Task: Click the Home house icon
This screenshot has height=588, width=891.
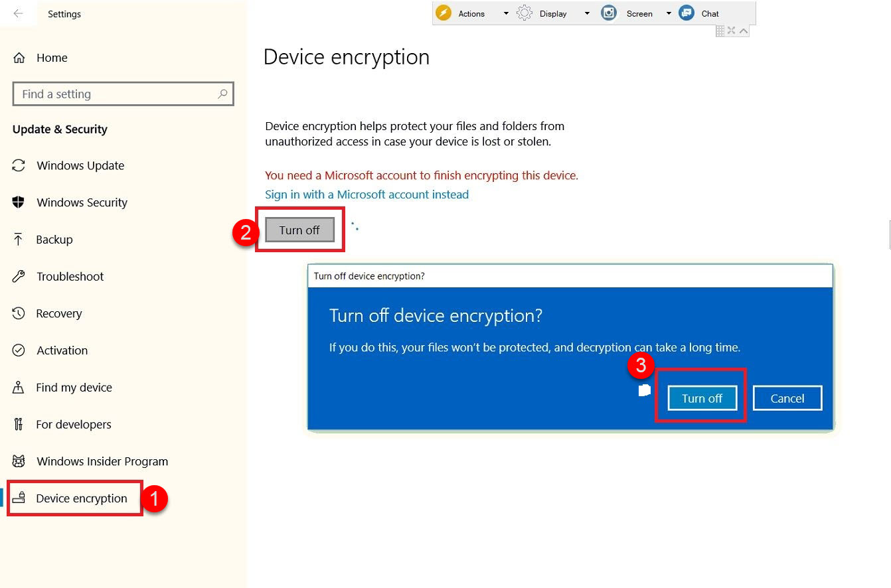Action: click(19, 58)
